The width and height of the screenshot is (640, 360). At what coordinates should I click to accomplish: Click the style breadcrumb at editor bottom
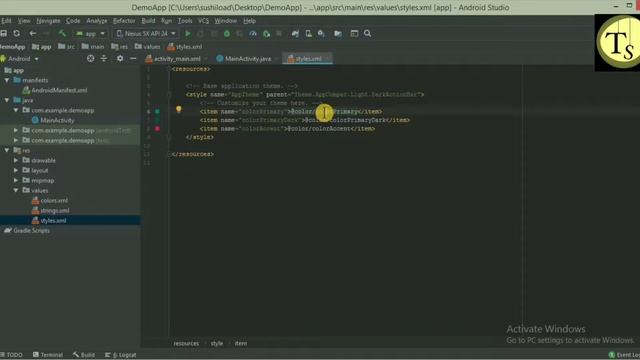217,344
